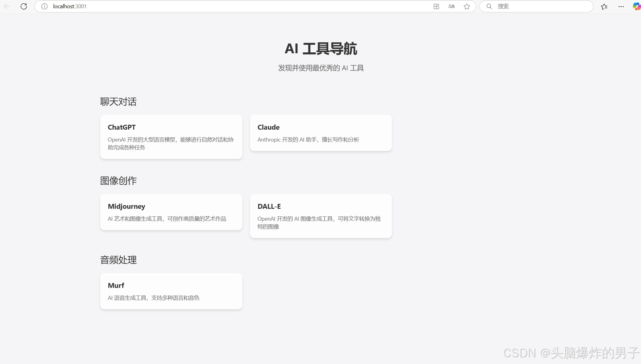Open the ChatGPT tool card

coord(171,137)
